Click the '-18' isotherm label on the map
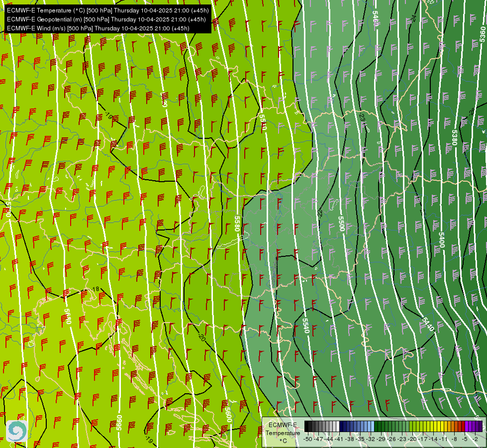This screenshot has height=448, width=487. 96,289
